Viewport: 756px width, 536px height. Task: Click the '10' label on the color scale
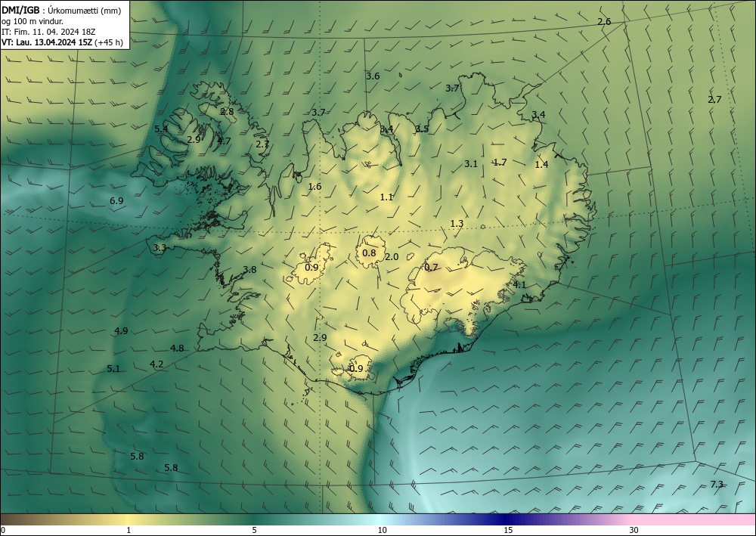tap(382, 531)
